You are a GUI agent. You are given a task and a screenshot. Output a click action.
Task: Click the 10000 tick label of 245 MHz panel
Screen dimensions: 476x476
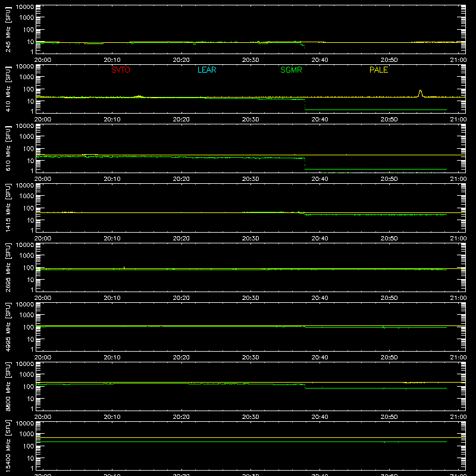click(x=25, y=7)
